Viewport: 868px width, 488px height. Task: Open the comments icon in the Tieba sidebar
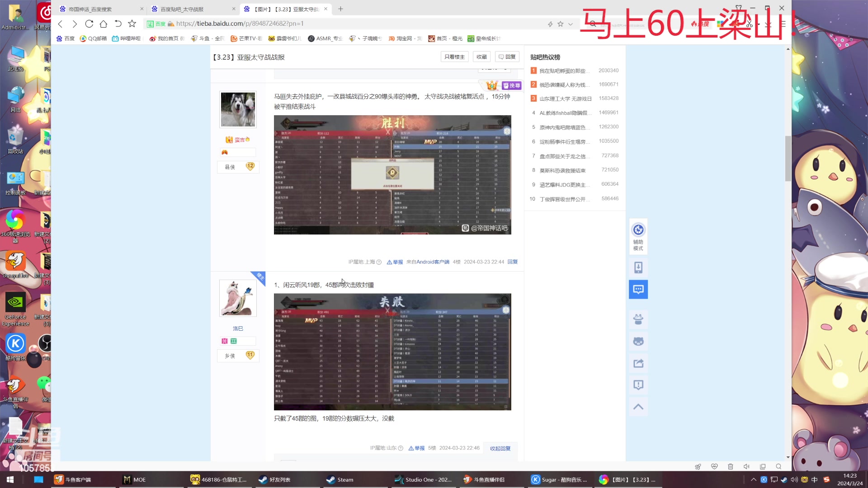click(638, 289)
